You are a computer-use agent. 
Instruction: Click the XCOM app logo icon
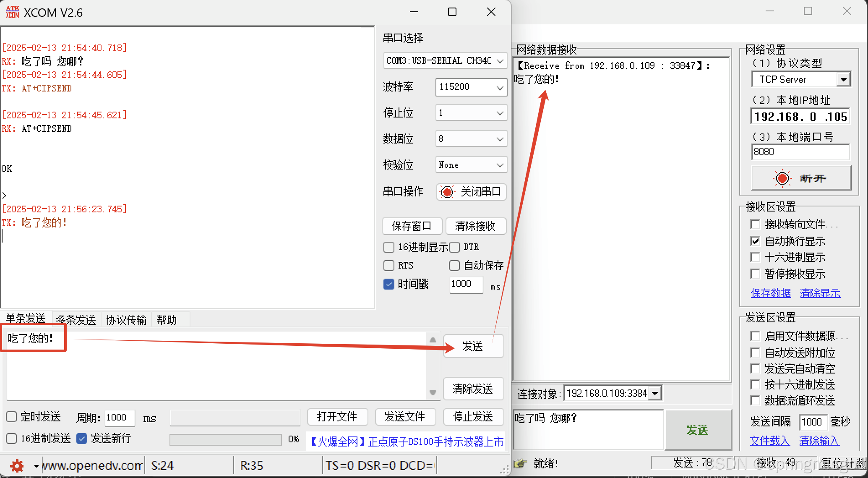(x=13, y=12)
